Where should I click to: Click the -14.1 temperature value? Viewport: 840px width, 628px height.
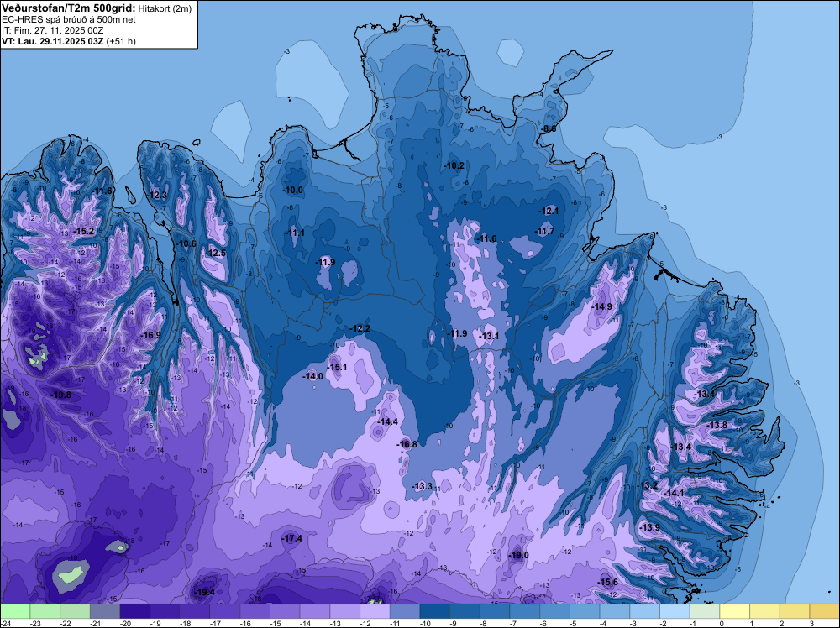point(675,493)
